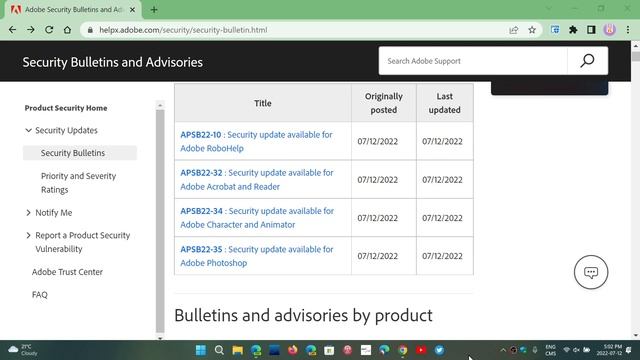Open the Chrome profile avatar
Image resolution: width=640 pixels, height=360 pixels.
609,30
